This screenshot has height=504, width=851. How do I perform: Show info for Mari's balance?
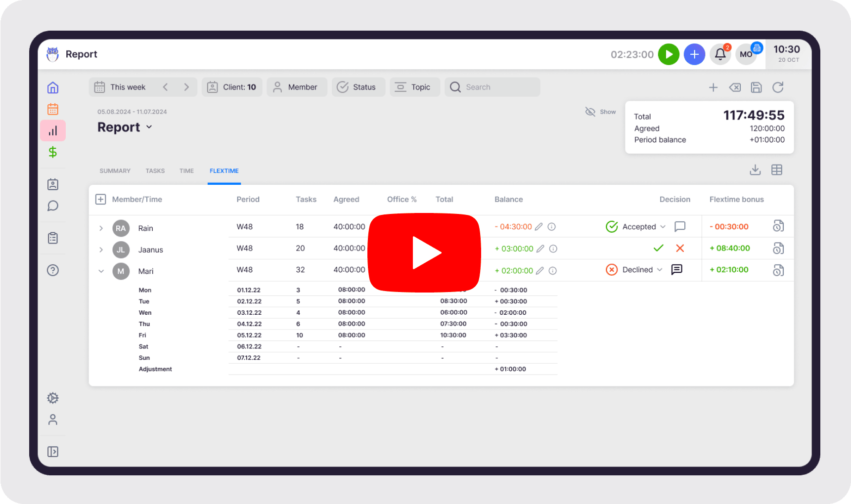tap(553, 271)
